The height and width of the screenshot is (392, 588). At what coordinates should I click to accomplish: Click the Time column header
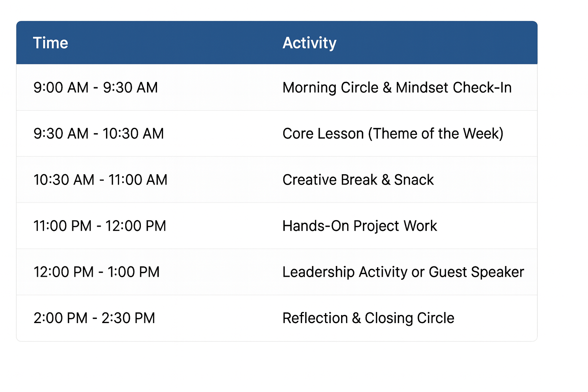[x=51, y=43]
